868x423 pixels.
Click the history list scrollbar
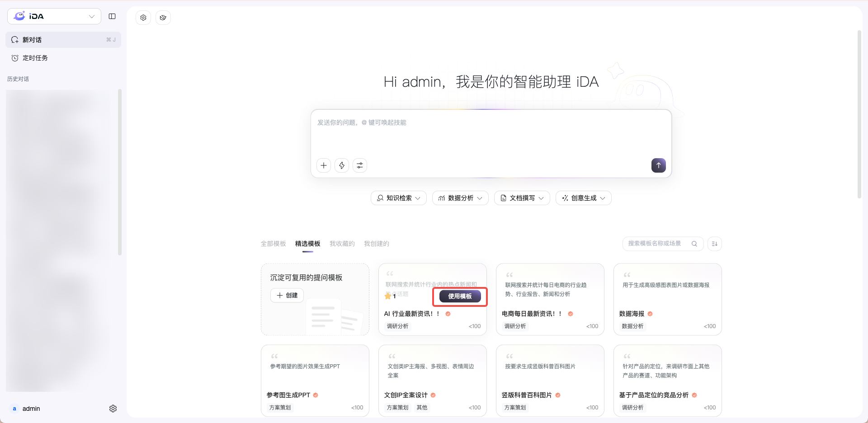pos(120,172)
